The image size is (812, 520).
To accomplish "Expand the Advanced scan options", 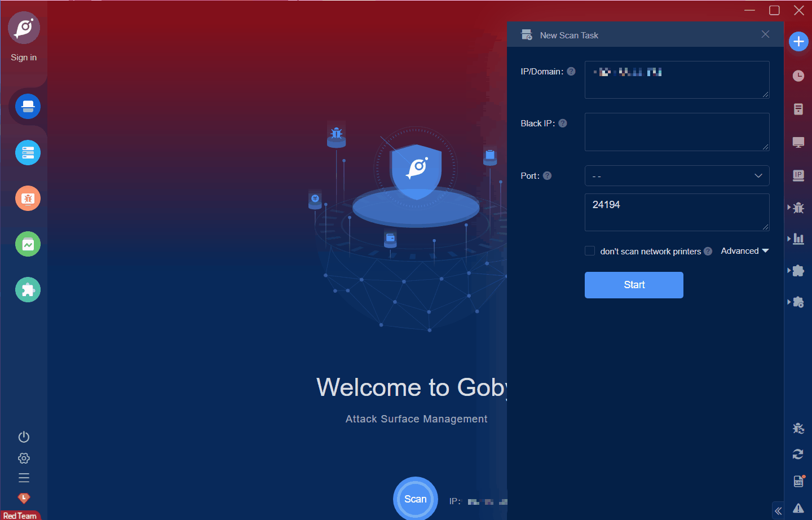I will (x=744, y=250).
